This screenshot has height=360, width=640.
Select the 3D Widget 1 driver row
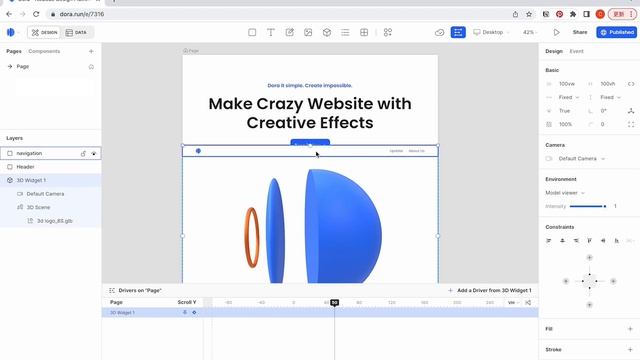[320, 313]
